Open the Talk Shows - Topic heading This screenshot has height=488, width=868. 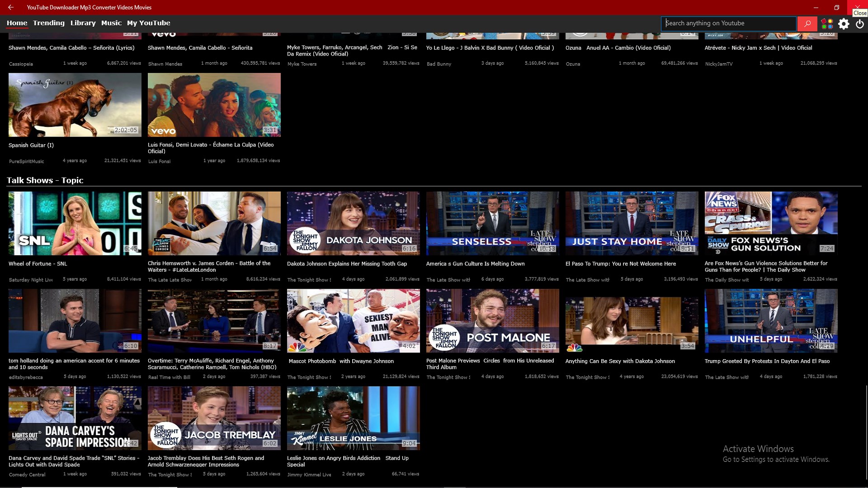[x=45, y=180]
